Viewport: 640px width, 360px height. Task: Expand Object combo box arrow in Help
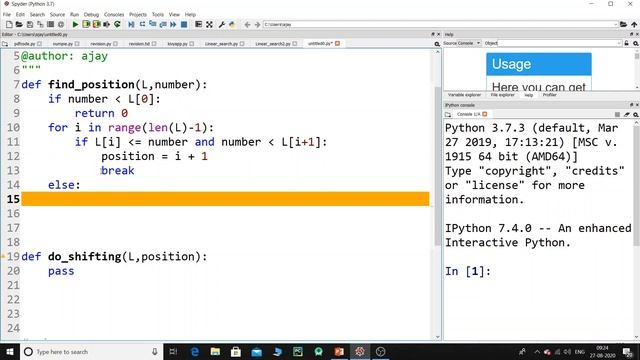point(619,43)
